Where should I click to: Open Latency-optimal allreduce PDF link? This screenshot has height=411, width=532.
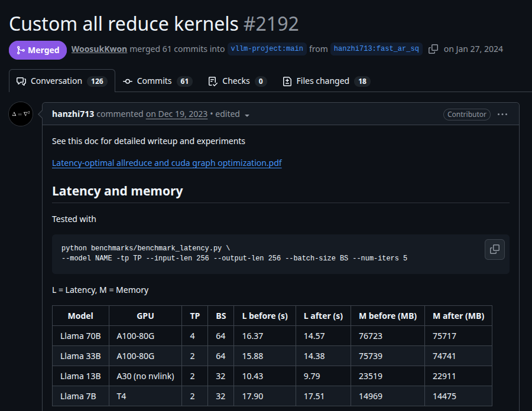167,163
